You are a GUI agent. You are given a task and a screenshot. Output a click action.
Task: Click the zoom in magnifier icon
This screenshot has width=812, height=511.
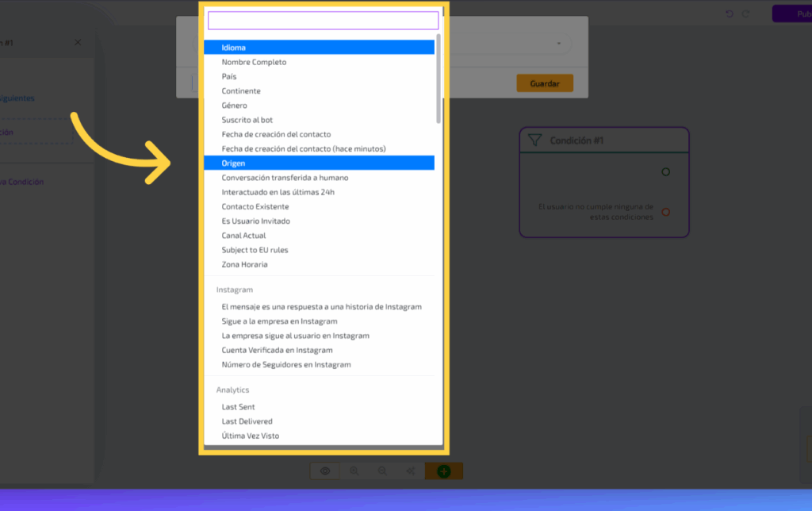[354, 471]
